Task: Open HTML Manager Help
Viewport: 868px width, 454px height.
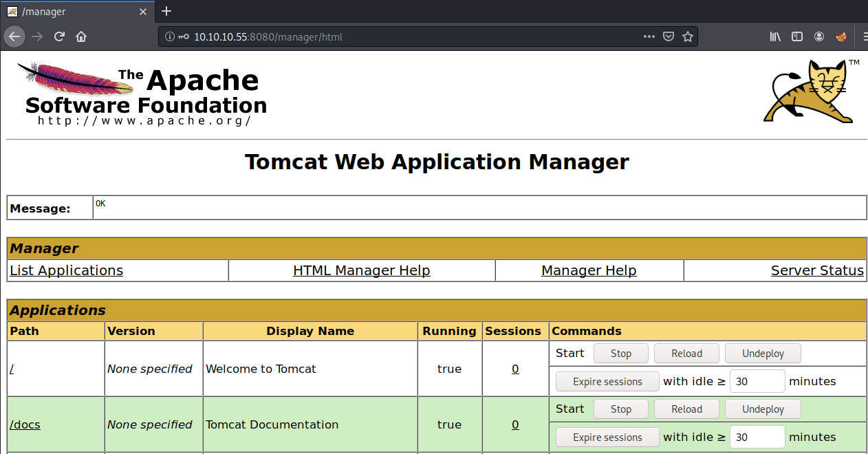Action: pyautogui.click(x=361, y=270)
